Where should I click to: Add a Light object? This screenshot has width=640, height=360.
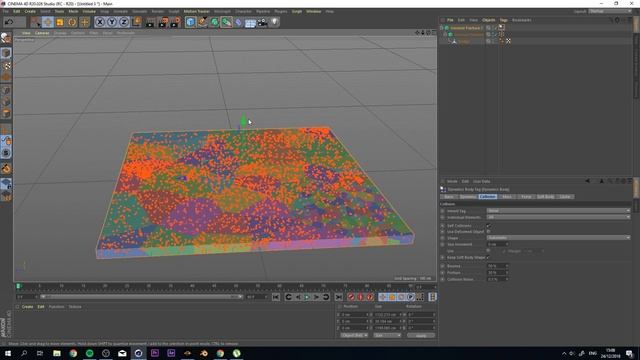[275, 22]
